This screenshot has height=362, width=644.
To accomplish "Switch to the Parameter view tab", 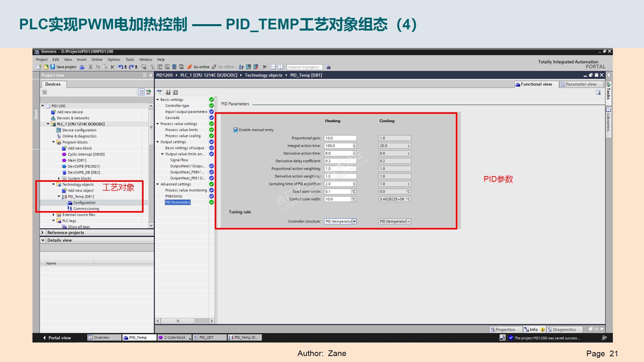I will coord(581,84).
